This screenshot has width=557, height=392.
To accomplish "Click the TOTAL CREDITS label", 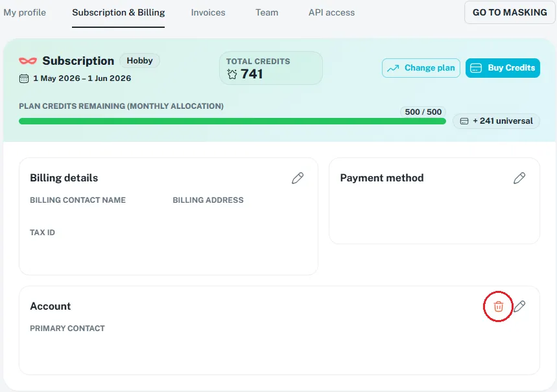I will [x=258, y=62].
